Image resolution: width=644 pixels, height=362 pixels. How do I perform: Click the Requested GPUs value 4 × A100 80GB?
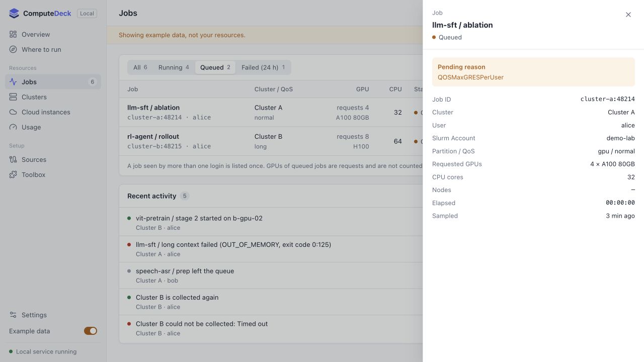pos(613,164)
